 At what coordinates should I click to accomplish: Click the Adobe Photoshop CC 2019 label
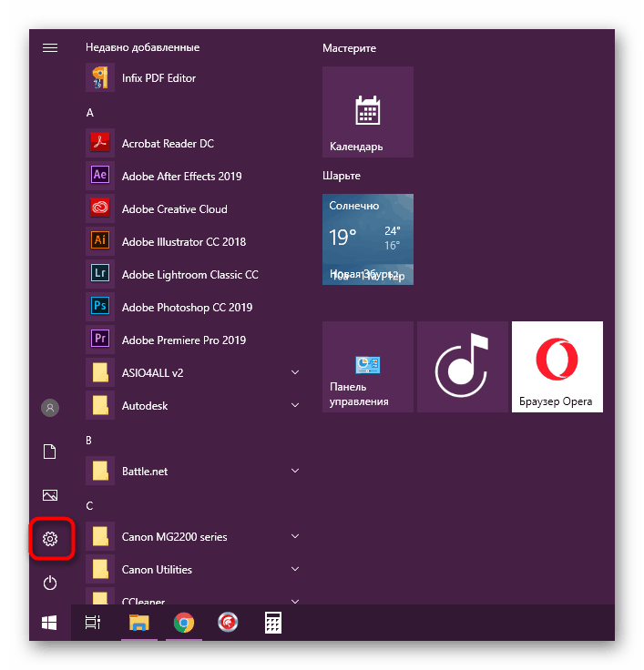point(187,308)
